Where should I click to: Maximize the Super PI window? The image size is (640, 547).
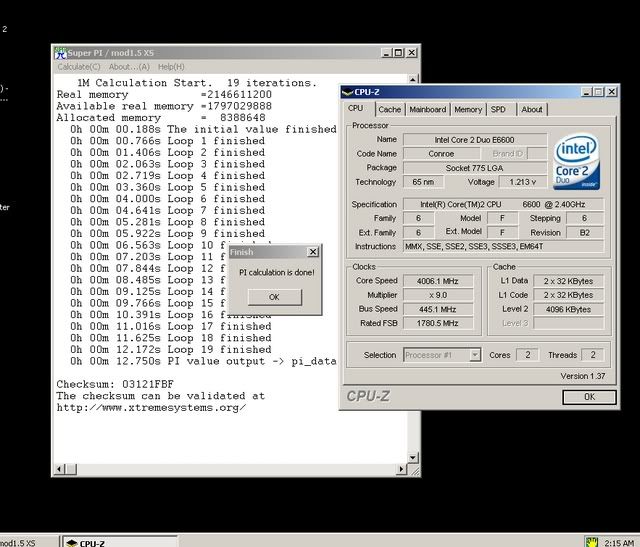pyautogui.click(x=398, y=53)
